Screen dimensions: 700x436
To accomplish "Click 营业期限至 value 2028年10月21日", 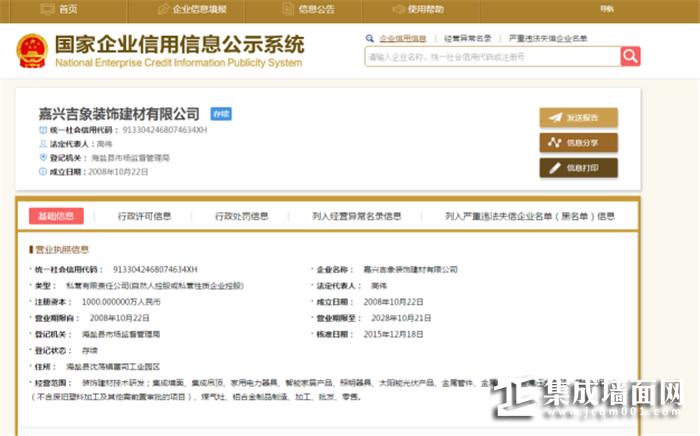I will pyautogui.click(x=401, y=318).
